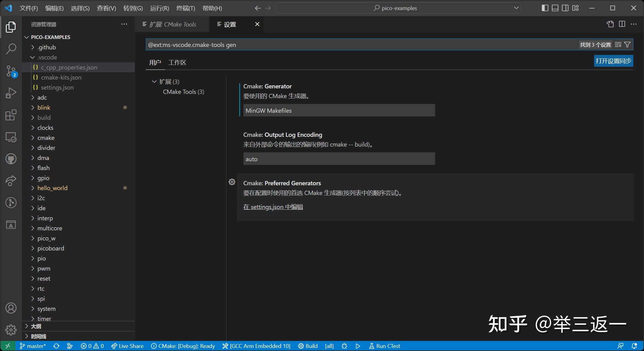The height and width of the screenshot is (351, 644).
Task: Expand the 大纲 outline section
Action: (36, 326)
